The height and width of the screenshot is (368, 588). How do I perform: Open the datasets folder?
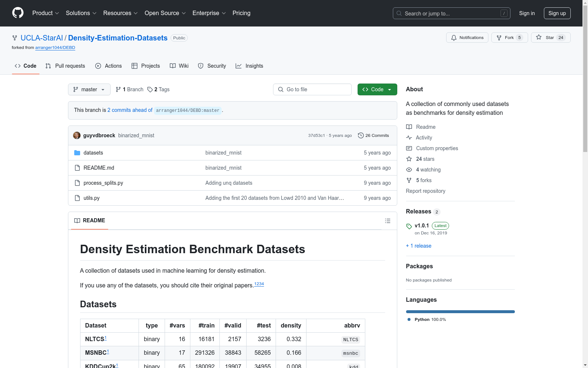93,153
